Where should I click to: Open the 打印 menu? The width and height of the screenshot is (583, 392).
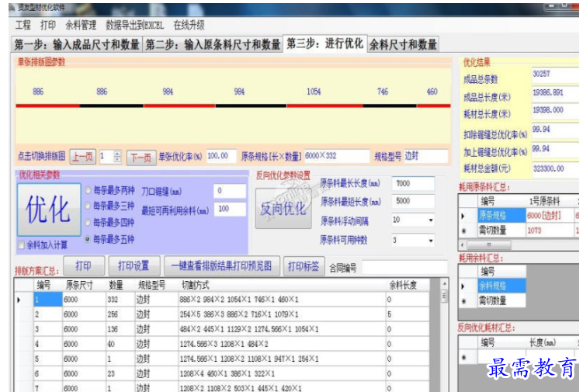48,25
